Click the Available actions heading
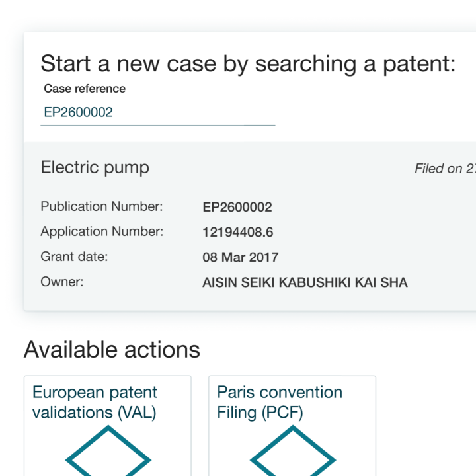This screenshot has width=476, height=476. click(x=112, y=350)
